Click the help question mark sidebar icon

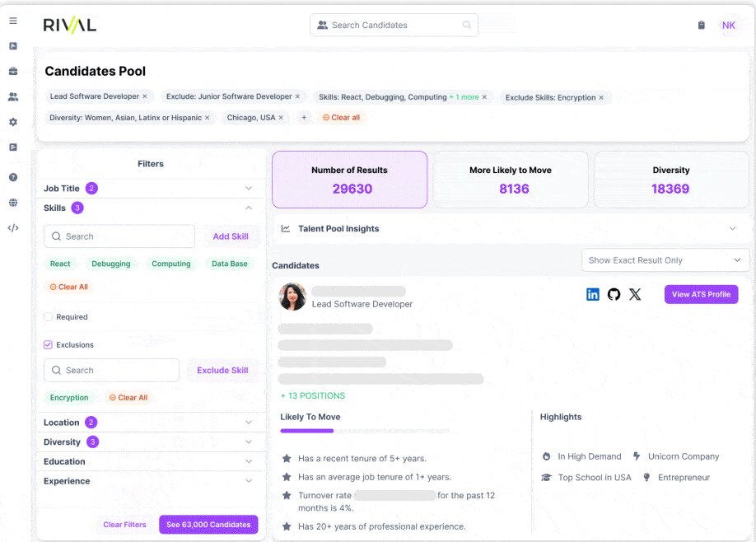pyautogui.click(x=13, y=177)
